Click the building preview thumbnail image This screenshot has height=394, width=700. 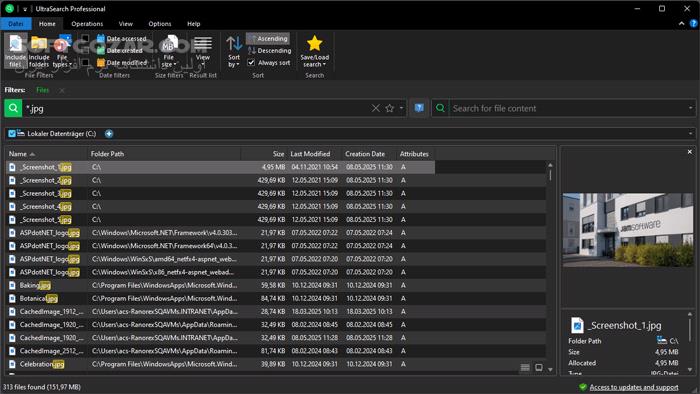628,230
